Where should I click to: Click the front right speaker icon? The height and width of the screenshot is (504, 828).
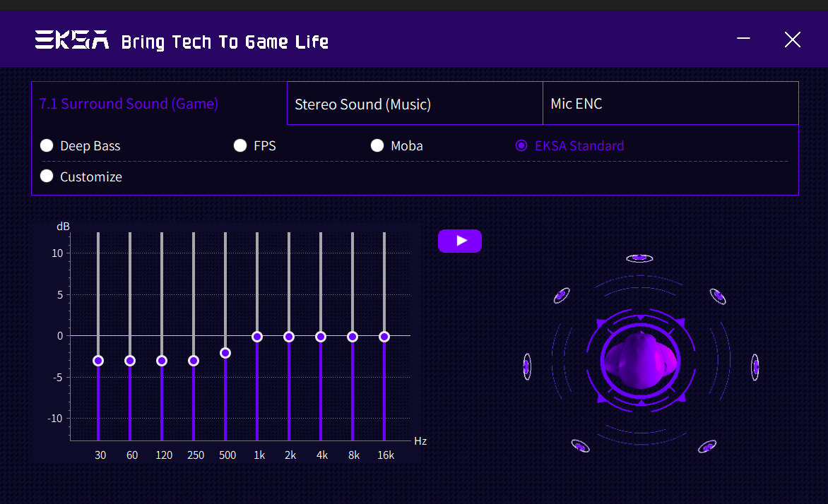(x=718, y=296)
